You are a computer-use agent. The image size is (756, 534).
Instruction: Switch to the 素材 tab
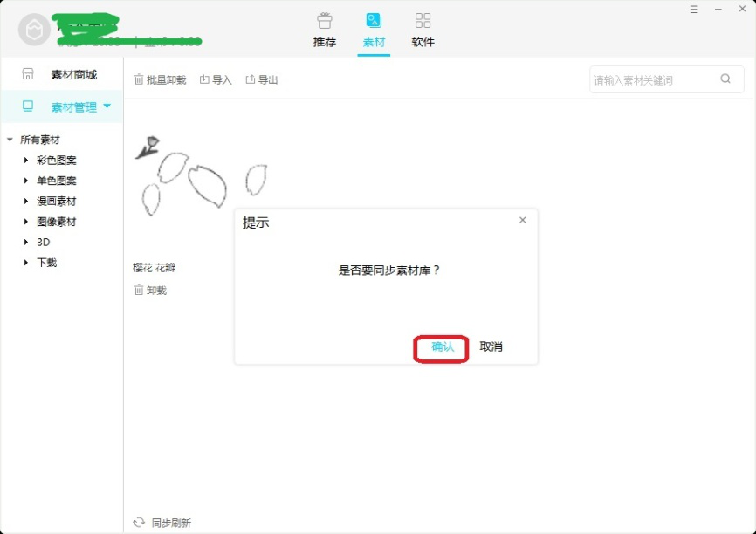click(x=374, y=31)
